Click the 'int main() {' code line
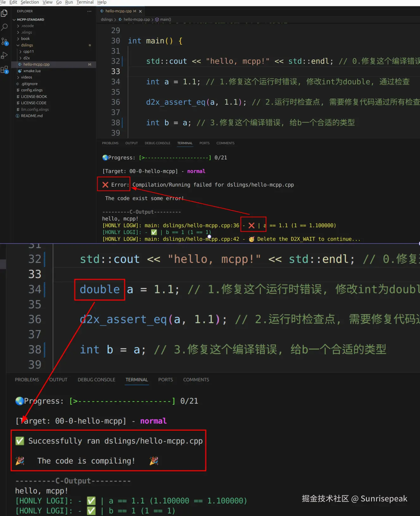This screenshot has width=420, height=516. pyautogui.click(x=155, y=41)
